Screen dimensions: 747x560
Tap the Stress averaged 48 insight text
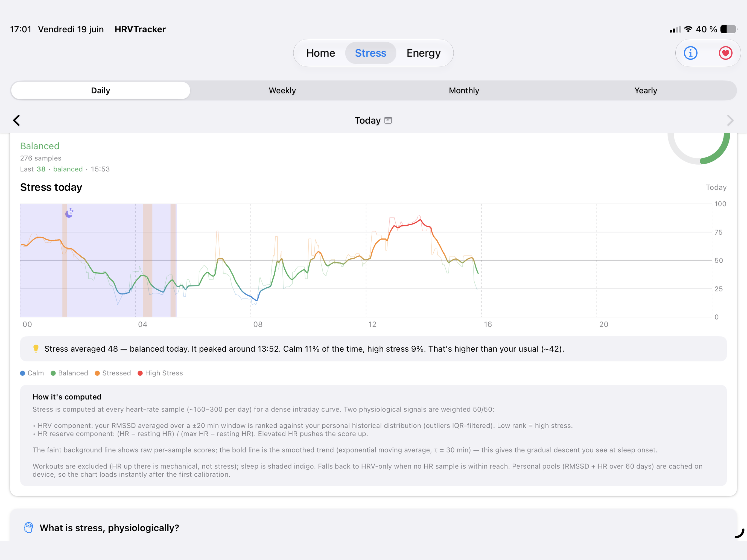(304, 349)
